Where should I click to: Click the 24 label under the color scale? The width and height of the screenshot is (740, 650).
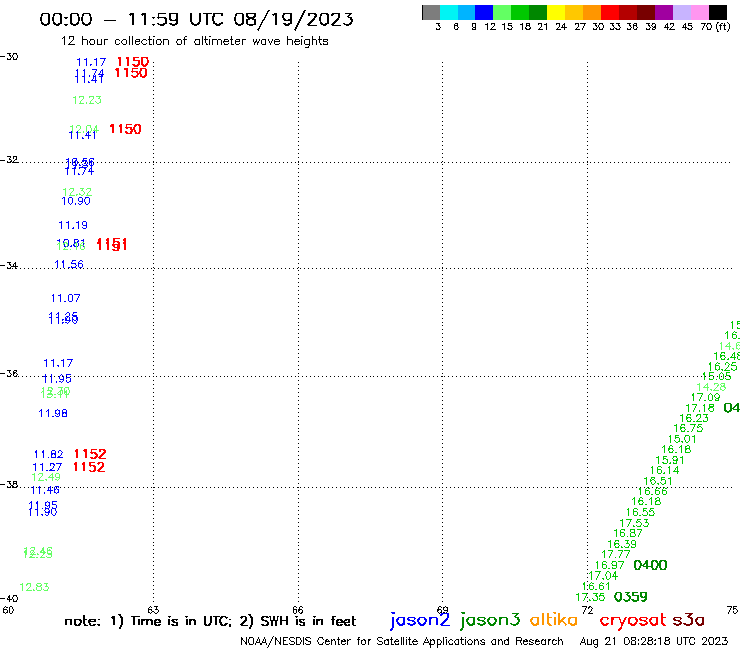point(561,27)
